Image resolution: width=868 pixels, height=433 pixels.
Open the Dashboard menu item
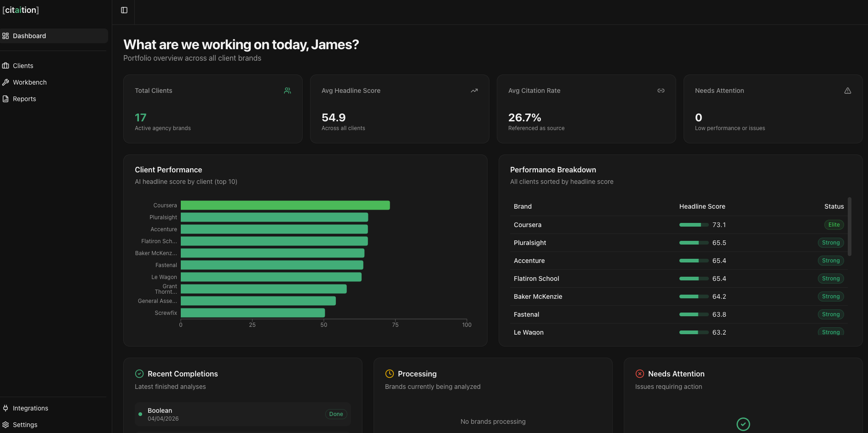29,36
